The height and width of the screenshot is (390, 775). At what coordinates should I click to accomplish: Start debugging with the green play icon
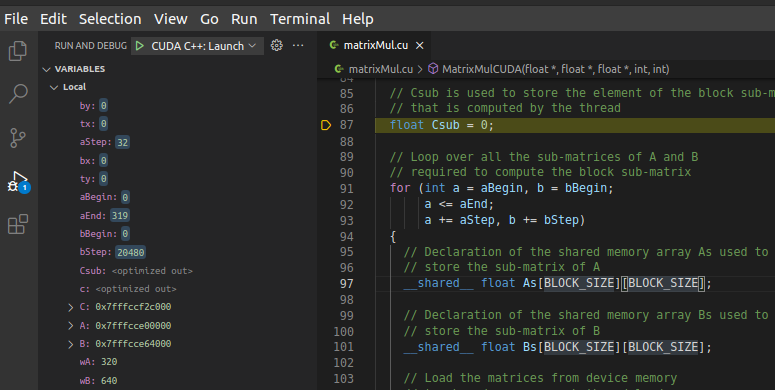click(140, 46)
